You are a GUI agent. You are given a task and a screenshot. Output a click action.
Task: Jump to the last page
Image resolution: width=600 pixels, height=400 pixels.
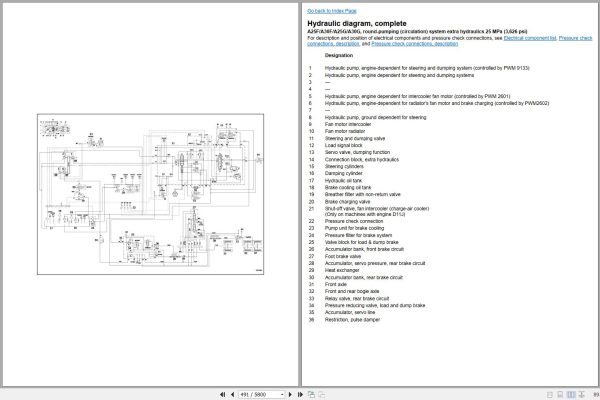pos(300,394)
